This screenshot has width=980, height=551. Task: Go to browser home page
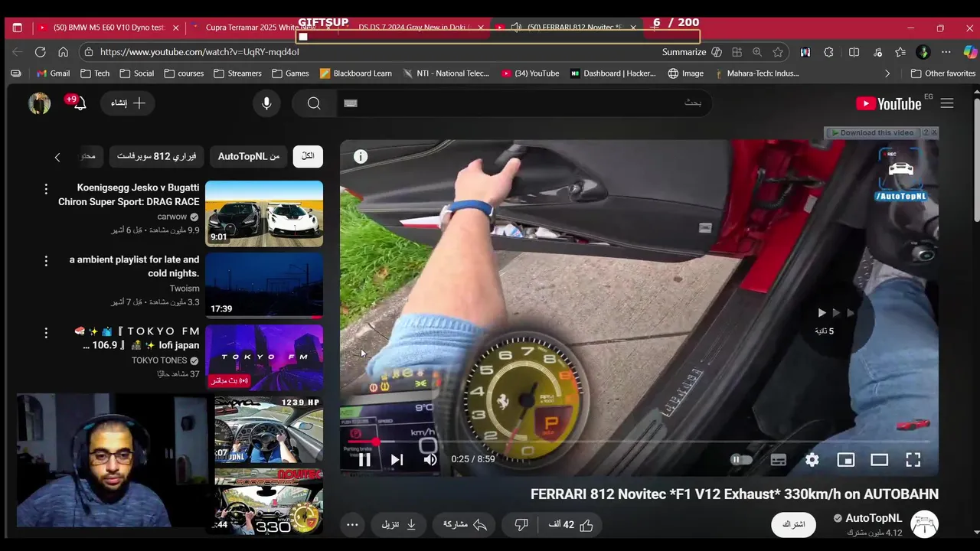tap(63, 52)
